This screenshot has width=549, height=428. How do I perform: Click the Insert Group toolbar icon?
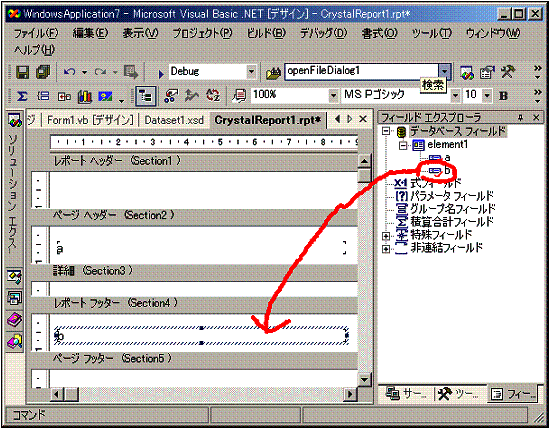click(43, 96)
